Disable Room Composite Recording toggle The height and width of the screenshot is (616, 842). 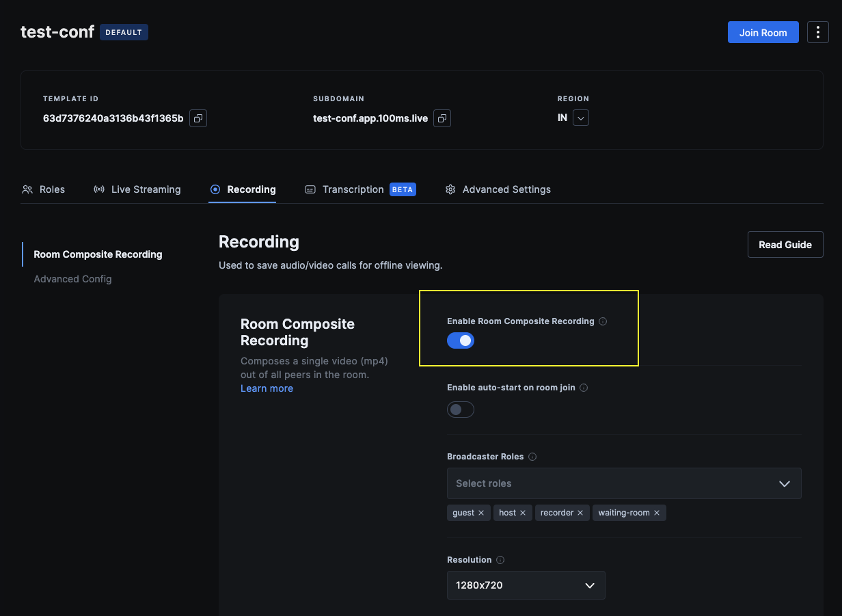[460, 340]
